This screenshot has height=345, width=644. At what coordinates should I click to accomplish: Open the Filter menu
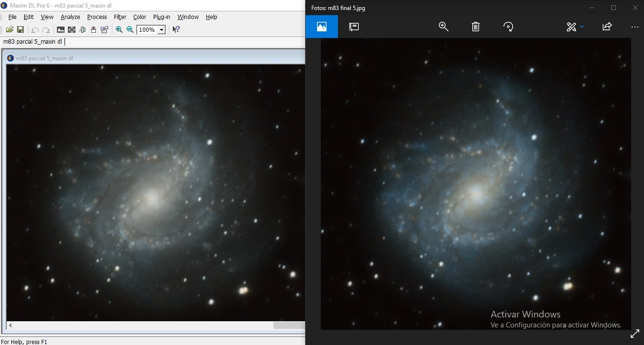click(x=120, y=17)
